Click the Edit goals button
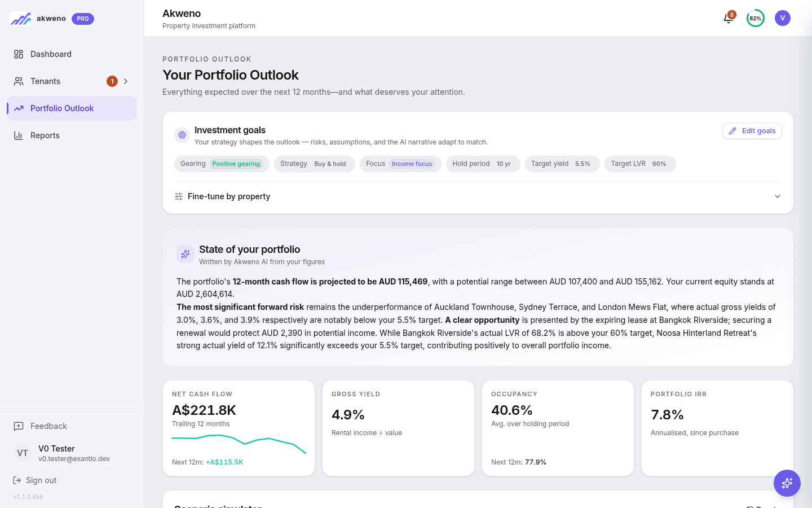This screenshot has height=508, width=812. (752, 131)
